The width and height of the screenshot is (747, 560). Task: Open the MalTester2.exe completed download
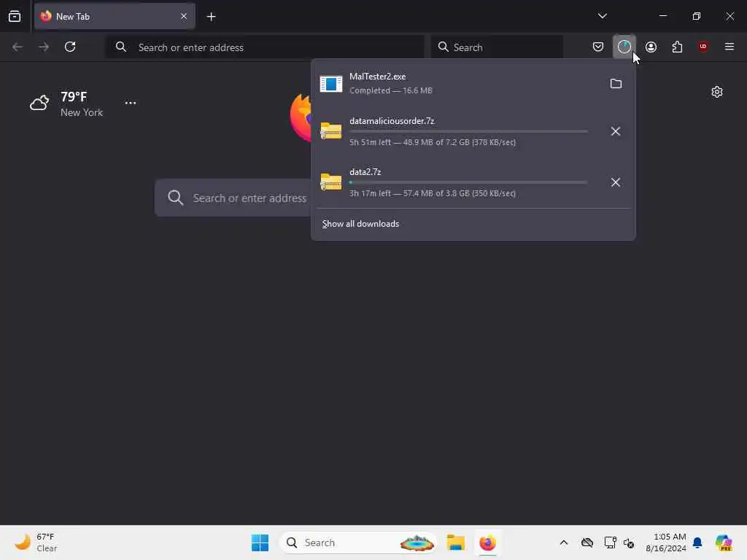457,84
